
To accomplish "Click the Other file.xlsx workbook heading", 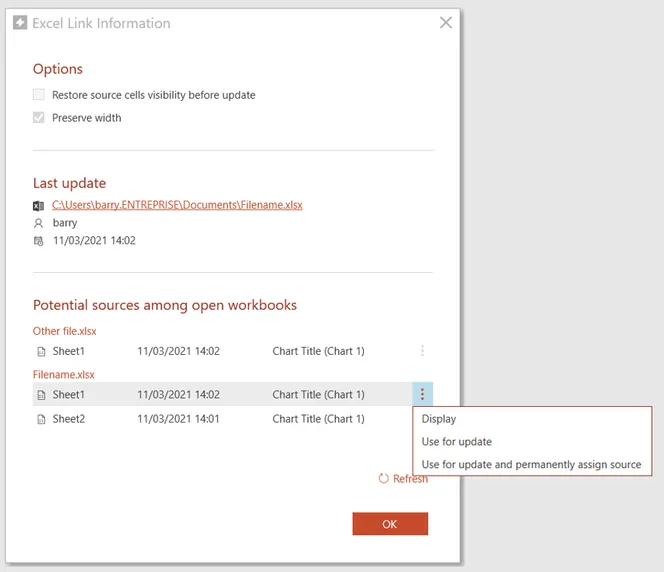I will click(64, 331).
